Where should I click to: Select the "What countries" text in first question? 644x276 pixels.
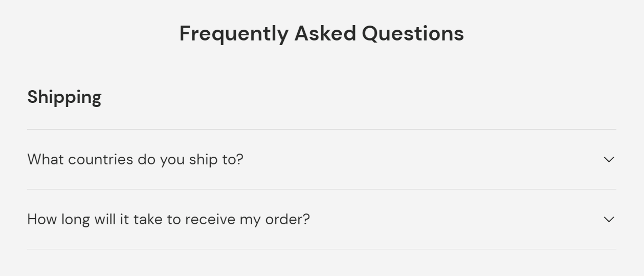[80, 159]
